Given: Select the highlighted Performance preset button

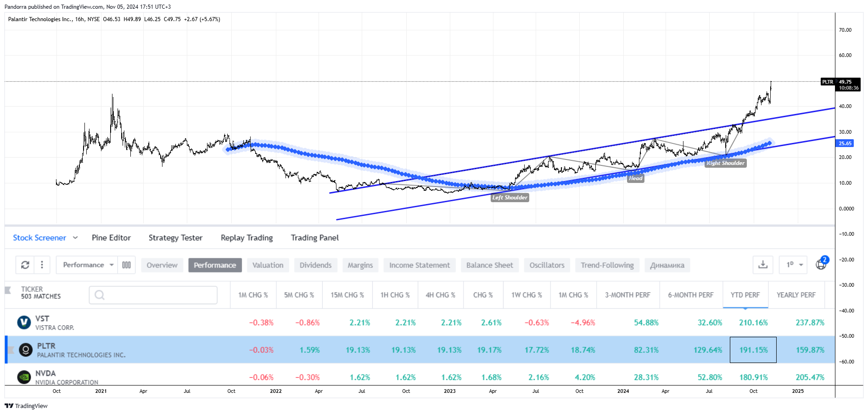Looking at the screenshot, I should [215, 265].
